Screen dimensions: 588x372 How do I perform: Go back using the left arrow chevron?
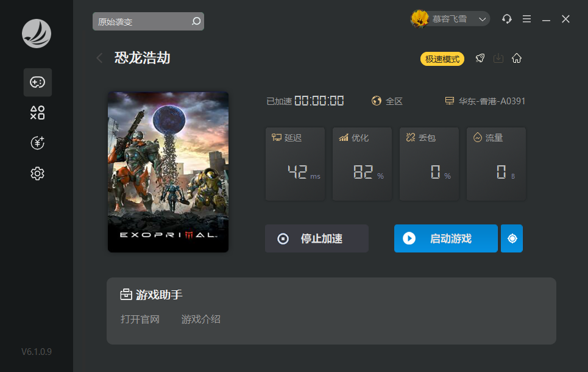tap(99, 59)
